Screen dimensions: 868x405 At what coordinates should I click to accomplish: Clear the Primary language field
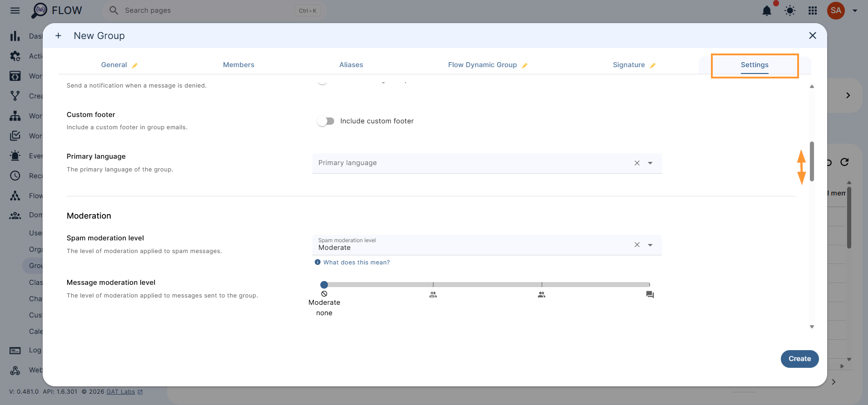tap(637, 163)
